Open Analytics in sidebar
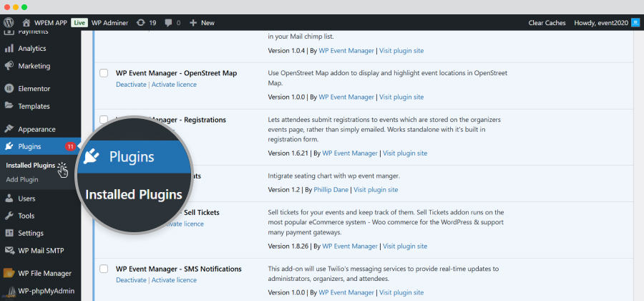 pyautogui.click(x=32, y=49)
